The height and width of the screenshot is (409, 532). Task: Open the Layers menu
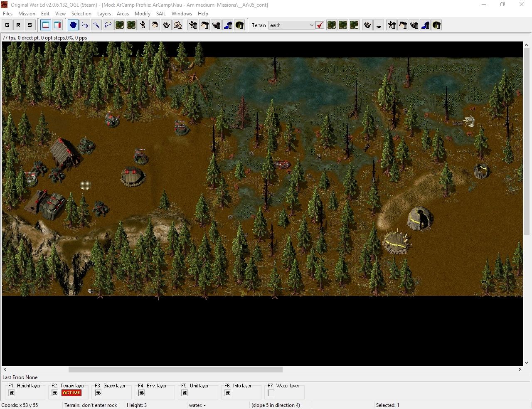pos(104,14)
